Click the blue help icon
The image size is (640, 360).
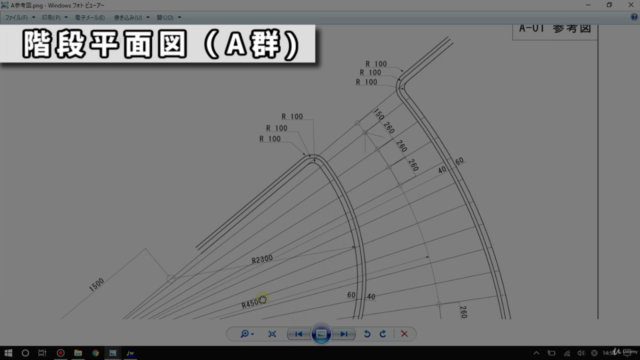634,17
